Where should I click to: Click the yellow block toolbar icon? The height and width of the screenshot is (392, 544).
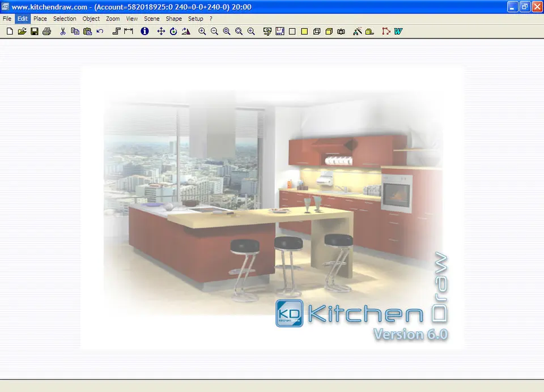[x=370, y=32]
